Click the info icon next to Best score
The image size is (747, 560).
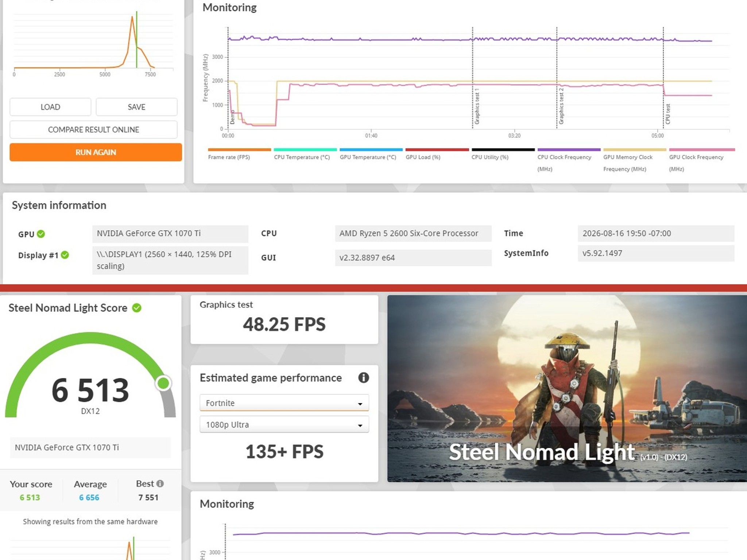click(x=160, y=483)
